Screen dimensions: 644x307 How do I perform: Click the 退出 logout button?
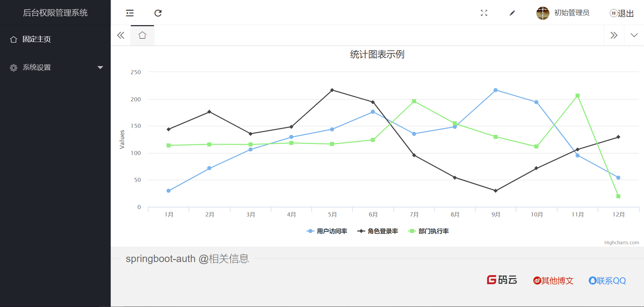click(622, 13)
